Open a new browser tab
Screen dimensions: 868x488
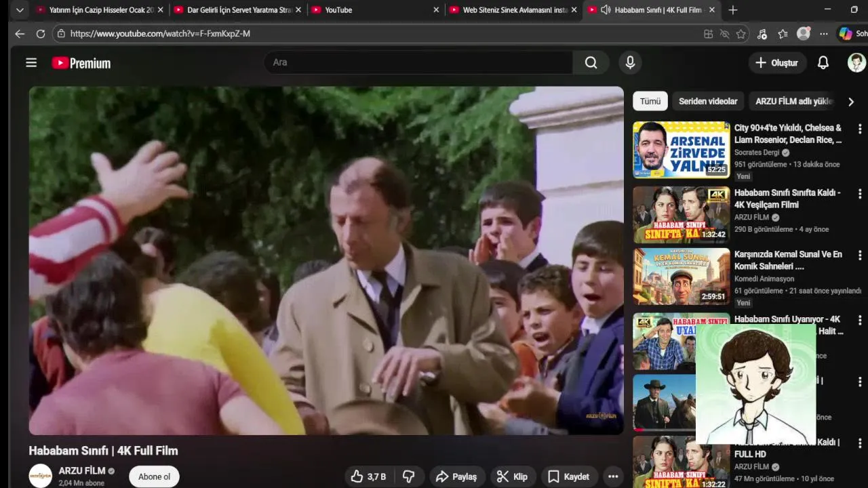732,10
